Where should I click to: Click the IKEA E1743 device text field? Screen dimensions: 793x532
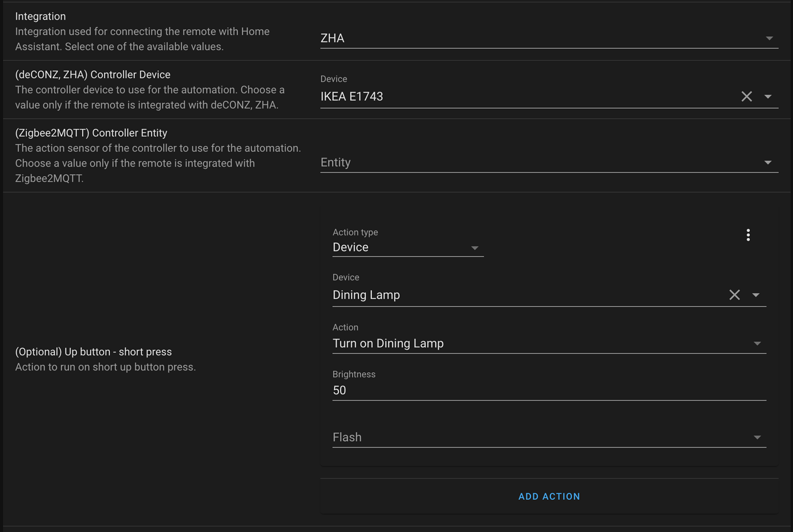point(523,97)
